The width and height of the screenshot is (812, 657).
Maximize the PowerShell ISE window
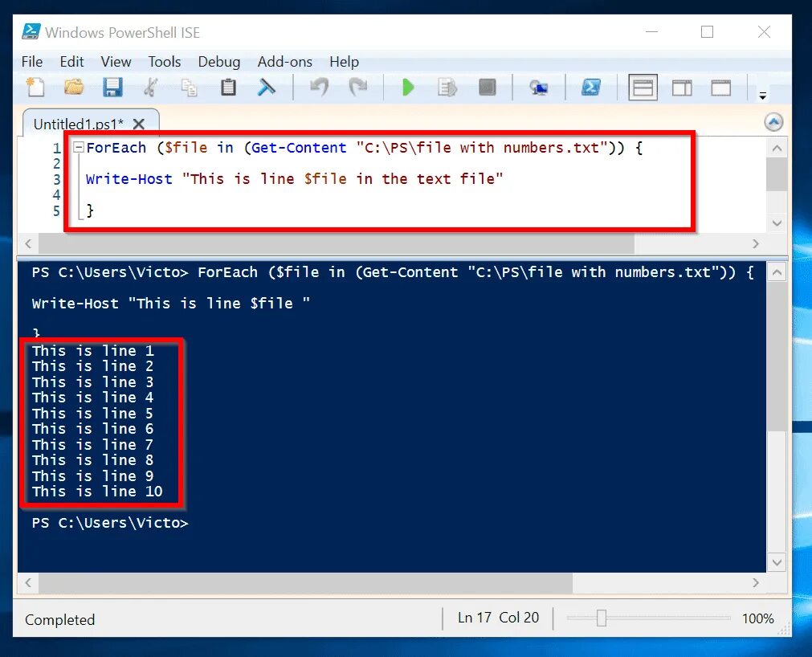point(707,32)
